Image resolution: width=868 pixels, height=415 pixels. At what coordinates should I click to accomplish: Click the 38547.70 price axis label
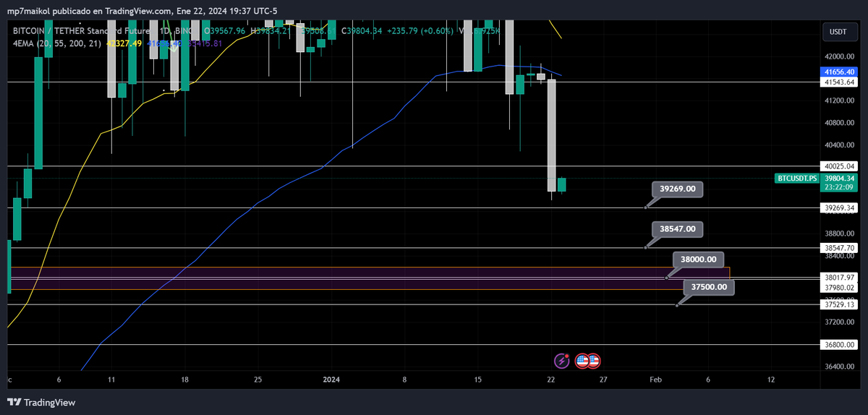839,248
